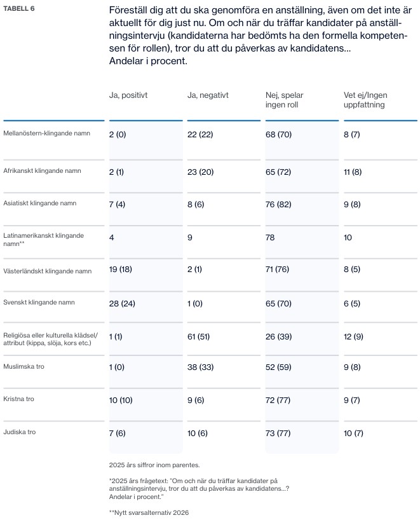Screen dimensions: 420x520
Task: Select the 'Nytt svarsalternativ 2026' footnote
Action: (149, 513)
